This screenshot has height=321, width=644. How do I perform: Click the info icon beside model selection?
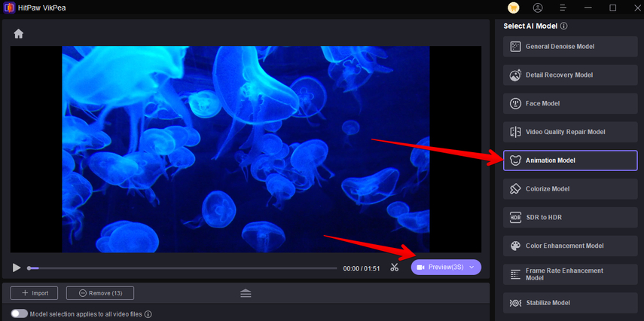point(148,314)
